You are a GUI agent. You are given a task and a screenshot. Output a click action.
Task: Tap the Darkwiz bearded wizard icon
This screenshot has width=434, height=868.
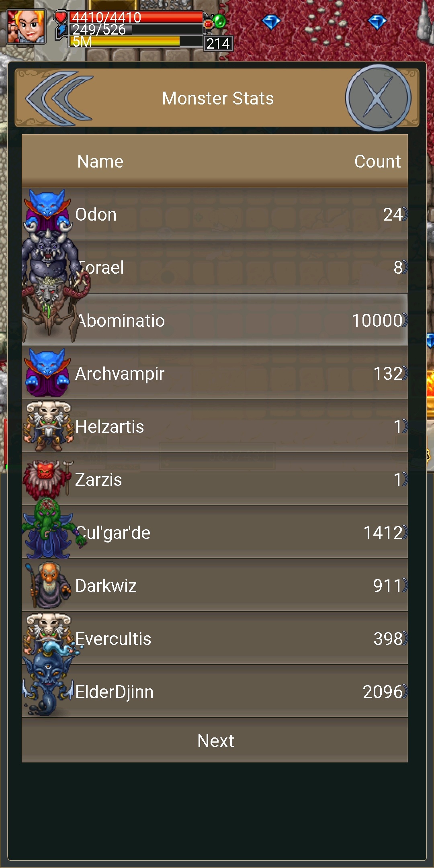pos(48,585)
